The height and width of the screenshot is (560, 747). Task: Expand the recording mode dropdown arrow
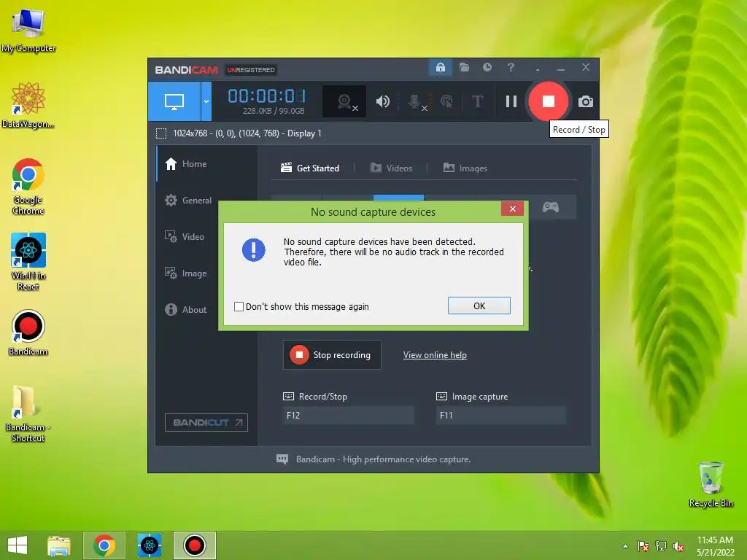(206, 101)
